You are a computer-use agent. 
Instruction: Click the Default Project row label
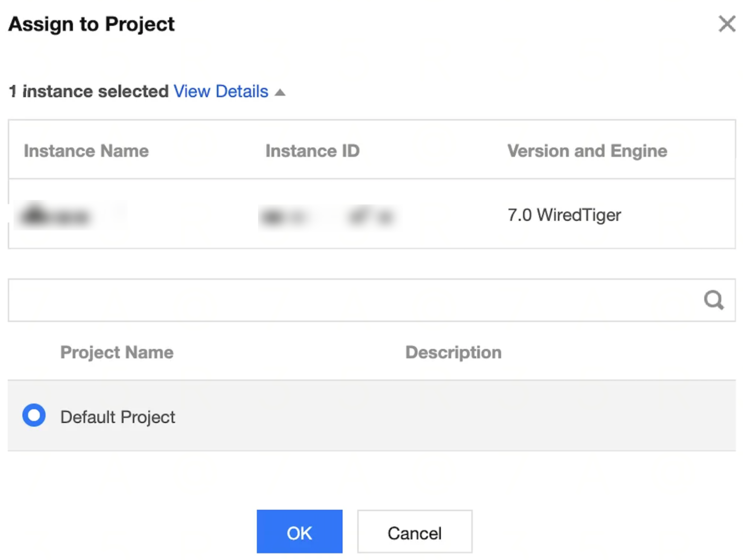(x=118, y=417)
